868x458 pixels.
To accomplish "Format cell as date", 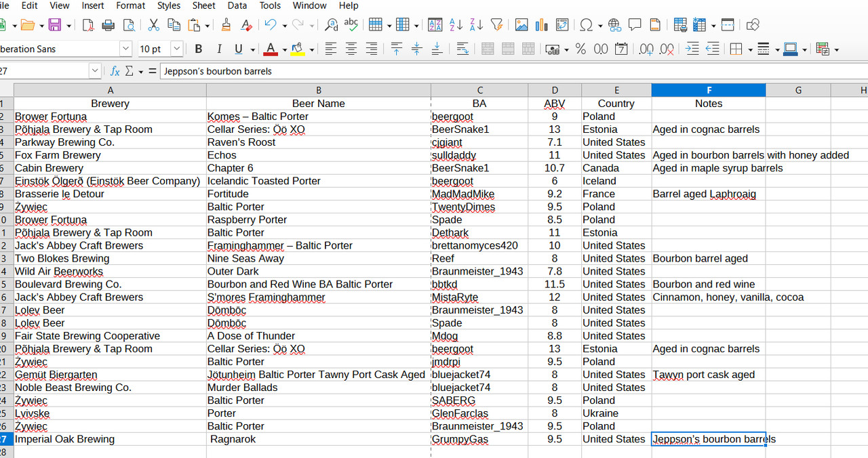I will click(621, 49).
